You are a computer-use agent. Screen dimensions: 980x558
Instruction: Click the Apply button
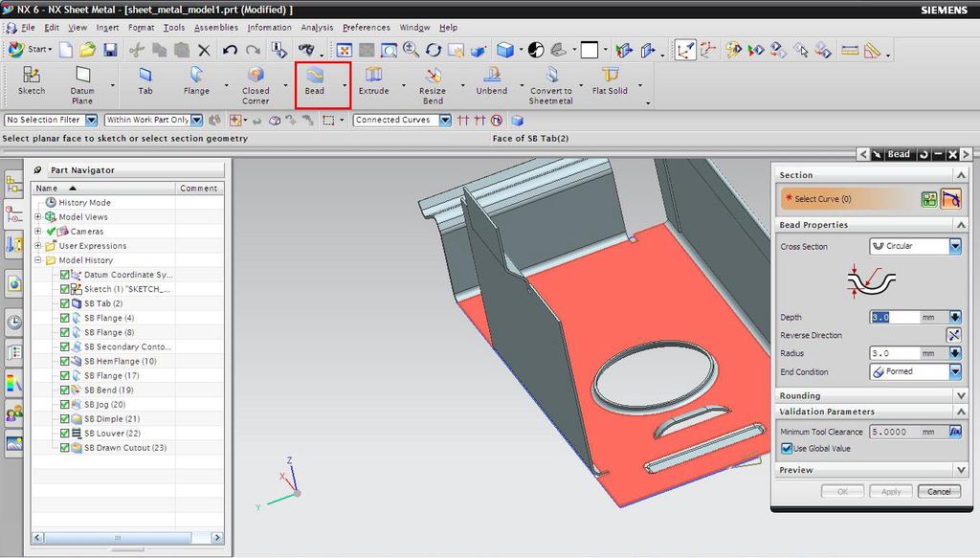tap(891, 492)
